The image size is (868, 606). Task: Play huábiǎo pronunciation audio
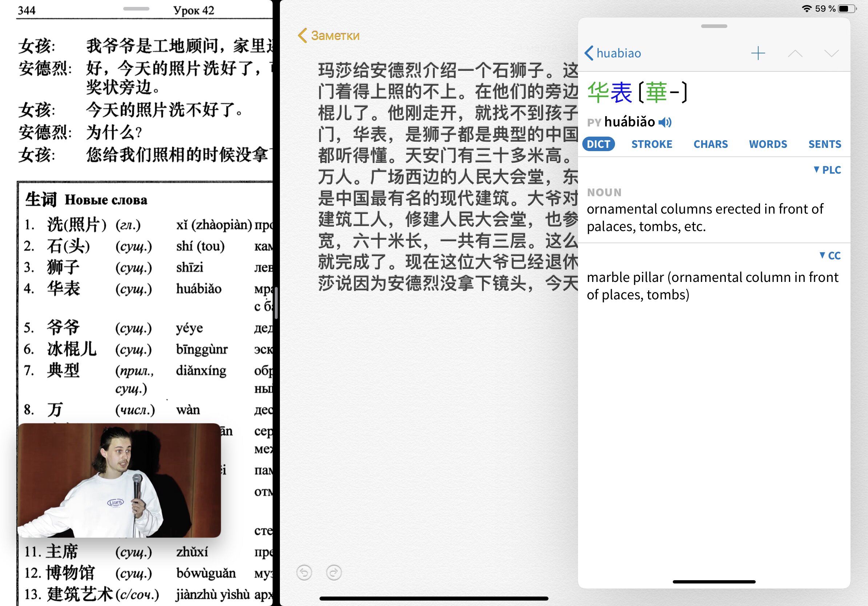pyautogui.click(x=664, y=122)
